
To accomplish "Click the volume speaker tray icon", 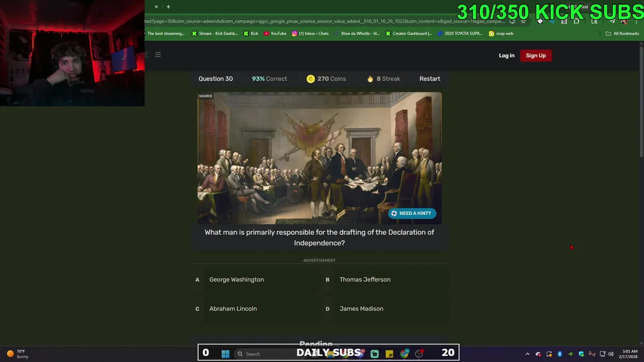I will click(611, 354).
